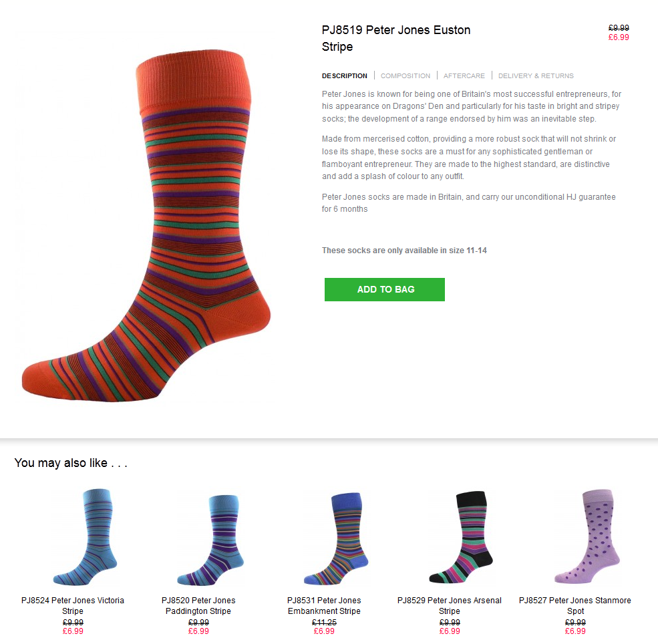Open the Victoria Stripe sock thumbnail
The image size is (658, 644).
[85, 537]
